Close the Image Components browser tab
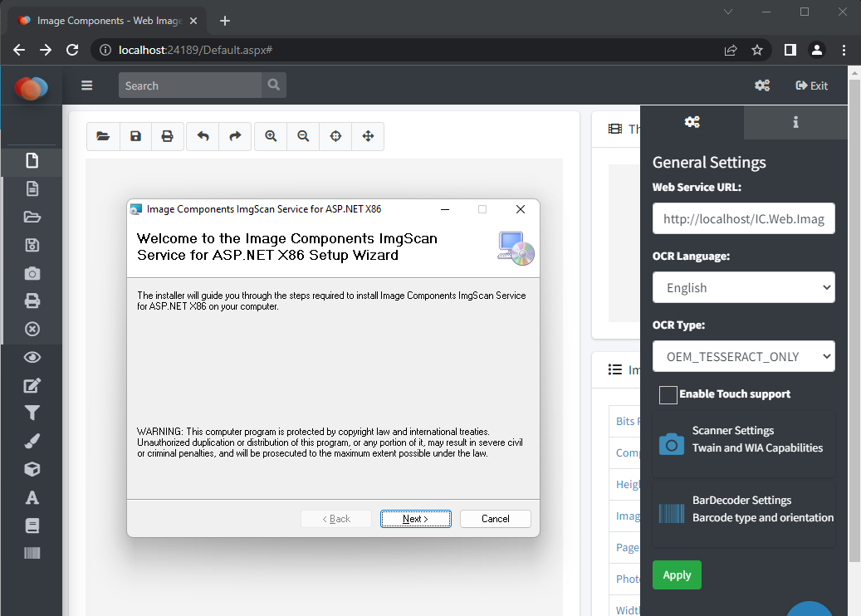 193,21
